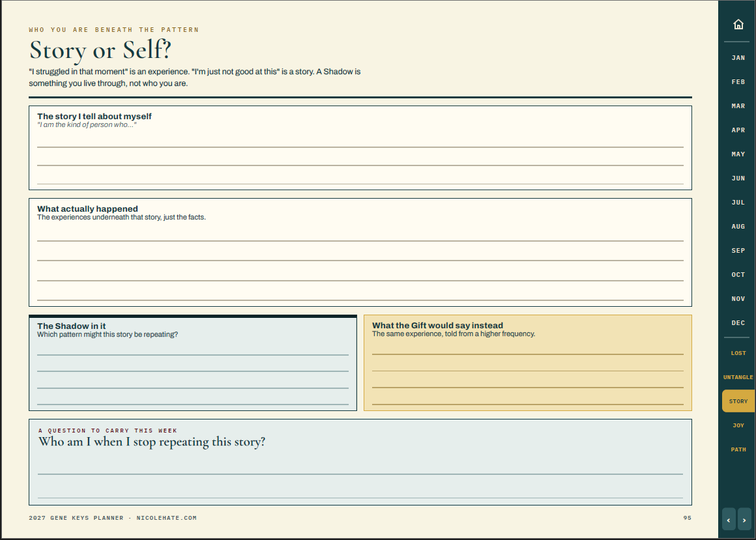Image resolution: width=756 pixels, height=540 pixels.
Task: Go to next page arrow
Action: click(x=744, y=520)
